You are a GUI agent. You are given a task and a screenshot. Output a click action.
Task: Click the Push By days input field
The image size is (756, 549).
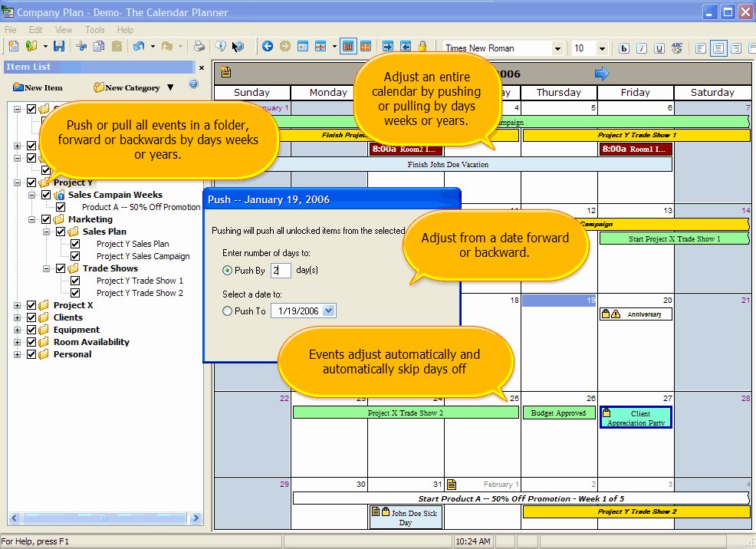281,271
